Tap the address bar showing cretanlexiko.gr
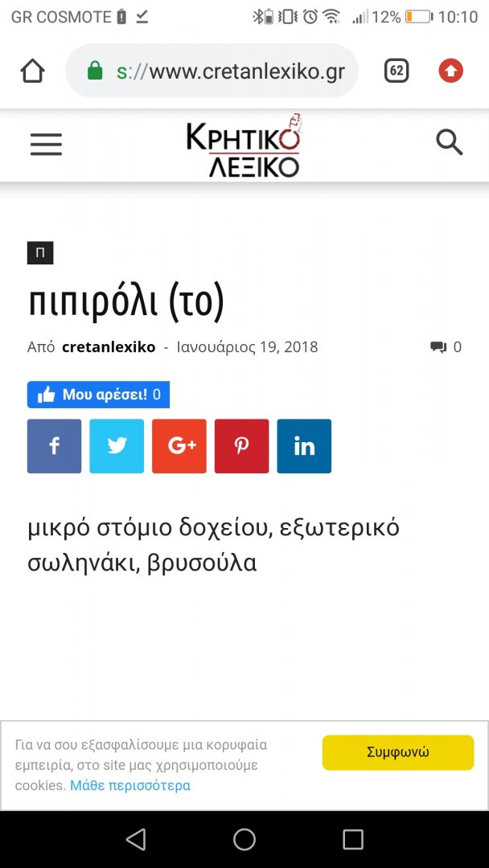This screenshot has width=489, height=868. 212,71
